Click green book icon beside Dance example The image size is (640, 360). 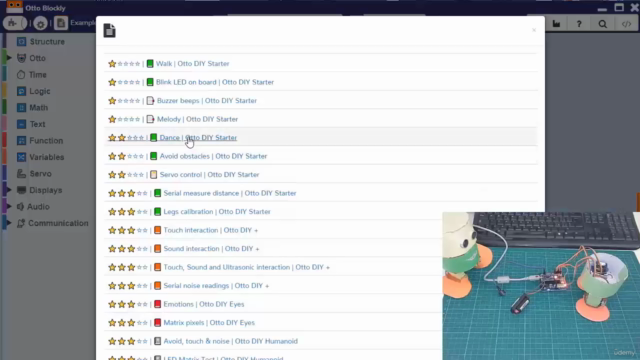pos(153,138)
